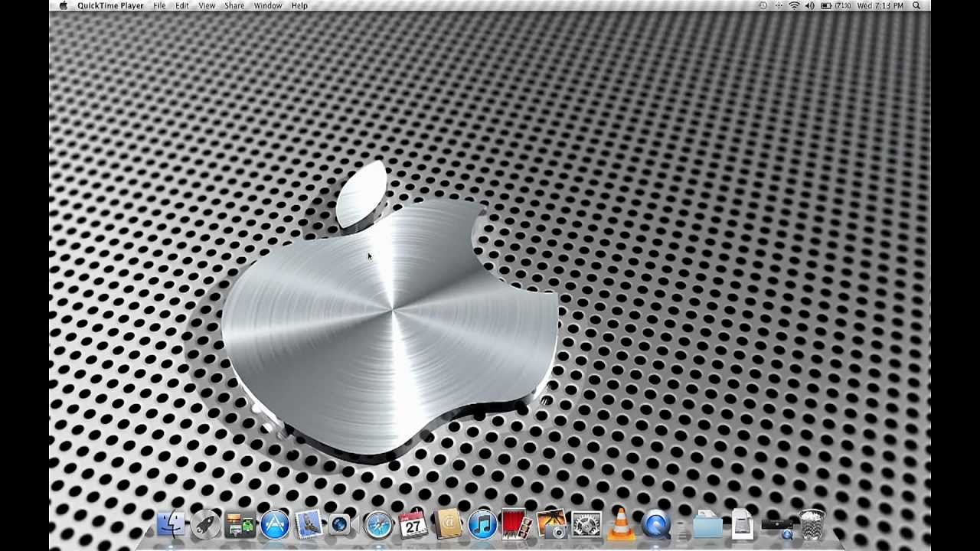Open Mail stamp icon in Dock

point(309,524)
